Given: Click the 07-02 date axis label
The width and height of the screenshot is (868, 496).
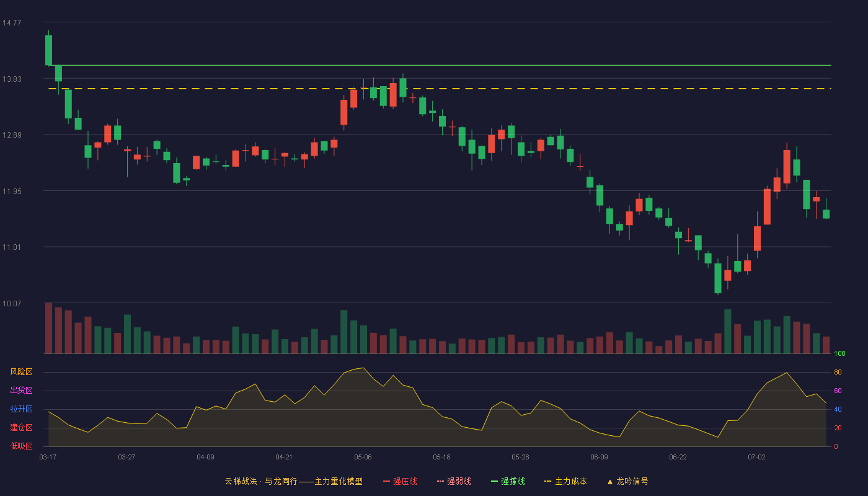Looking at the screenshot, I should click(x=756, y=457).
